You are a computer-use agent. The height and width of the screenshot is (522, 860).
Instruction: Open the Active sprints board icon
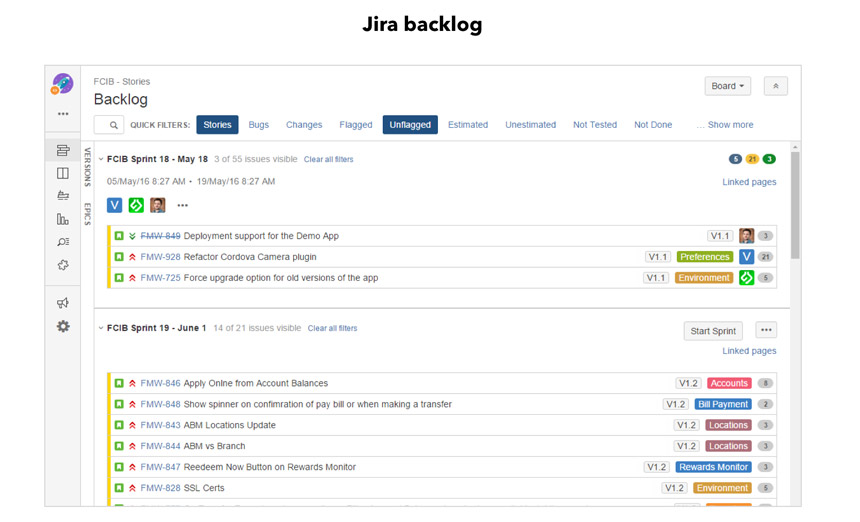(63, 173)
